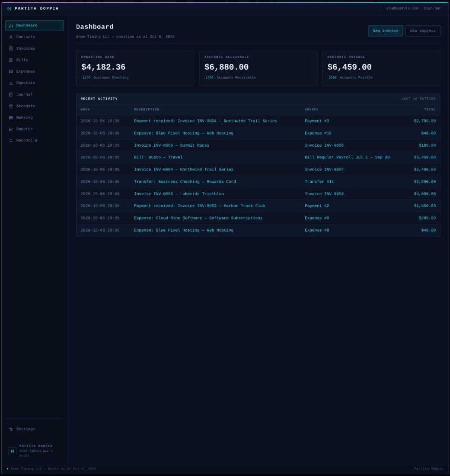Click source link Payment #2

[x=317, y=206]
